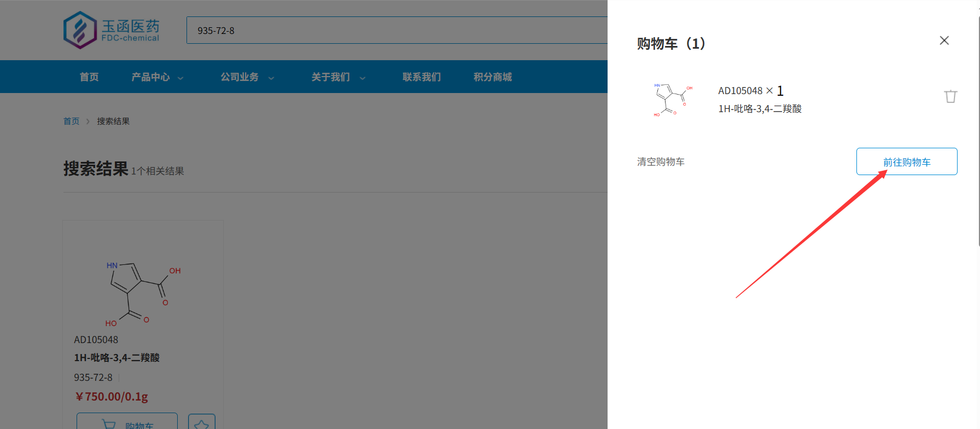Screen dimensions: 980x429
Task: Open product name 1H-吡咯-3,4-二羧酸 in results
Action: coord(116,357)
